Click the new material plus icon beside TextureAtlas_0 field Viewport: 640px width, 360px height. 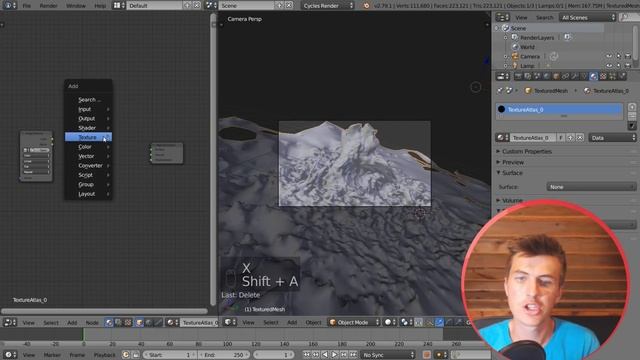click(x=571, y=138)
